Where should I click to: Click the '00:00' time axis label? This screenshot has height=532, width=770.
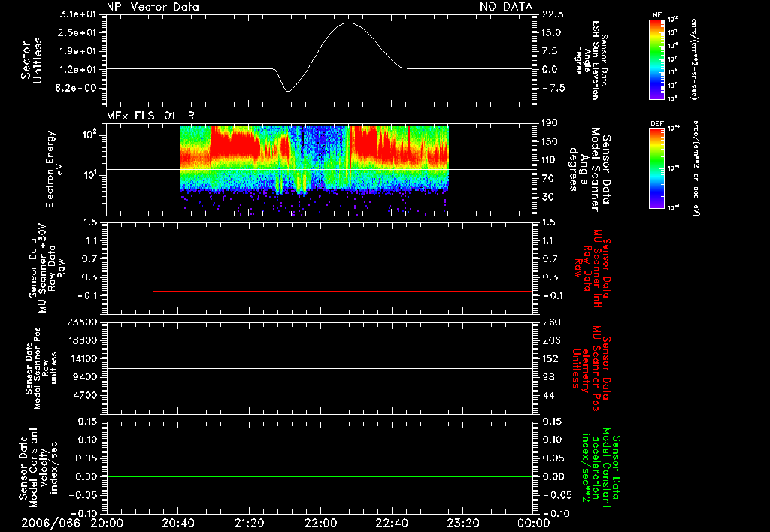click(x=533, y=523)
